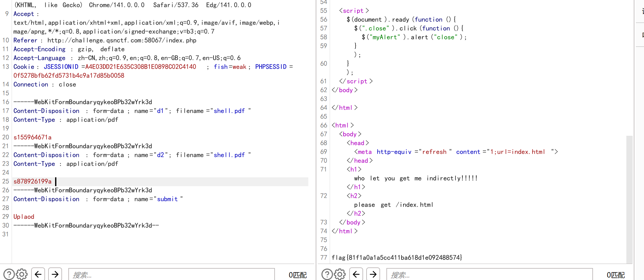Open settings gear in response panel
Image resolution: width=644 pixels, height=280 pixels.
click(340, 274)
